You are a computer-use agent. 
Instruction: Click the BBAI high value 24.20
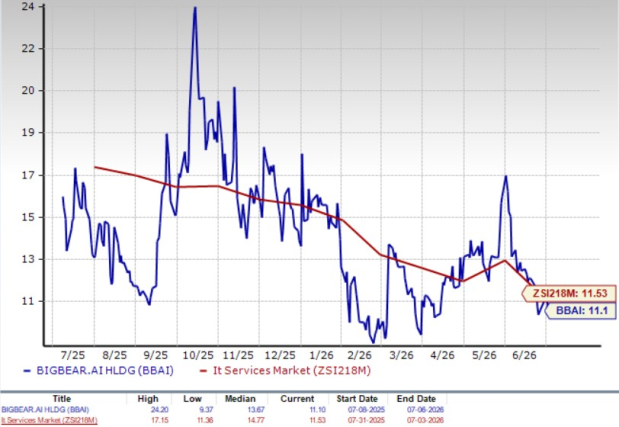tap(159, 410)
